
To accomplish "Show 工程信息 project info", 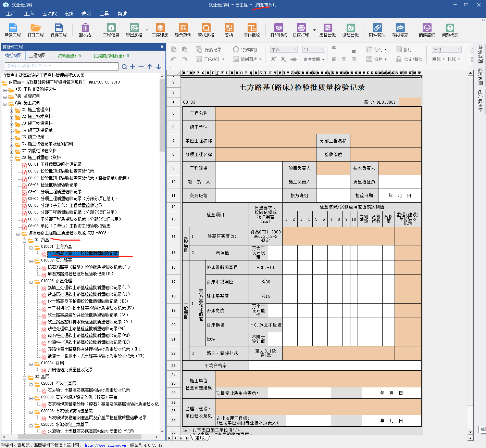I will point(111,30).
